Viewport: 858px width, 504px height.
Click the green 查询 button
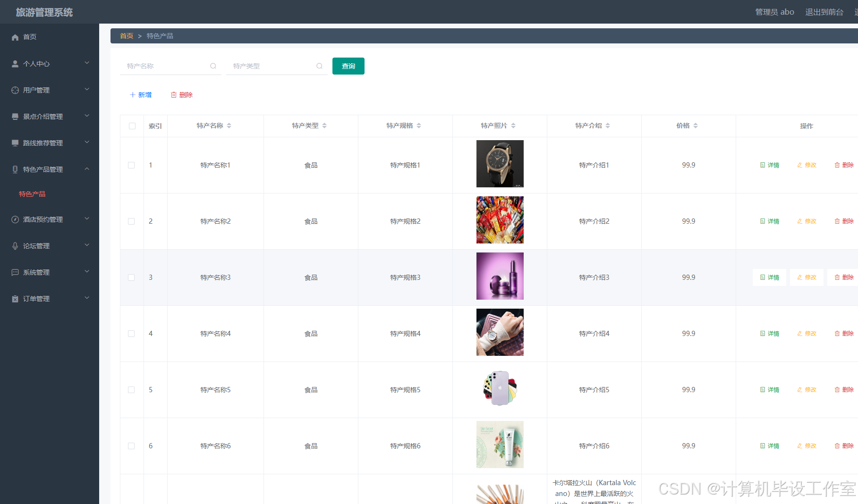pos(348,66)
